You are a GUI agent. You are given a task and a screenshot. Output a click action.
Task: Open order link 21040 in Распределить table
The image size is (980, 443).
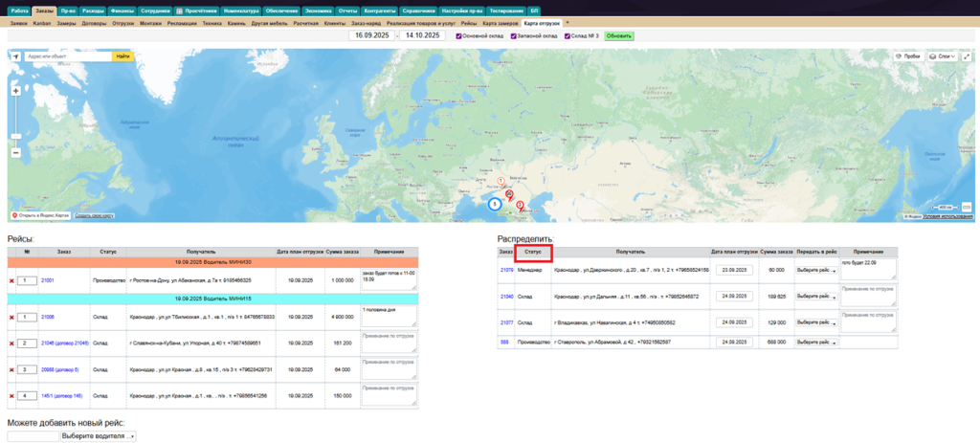tap(506, 296)
